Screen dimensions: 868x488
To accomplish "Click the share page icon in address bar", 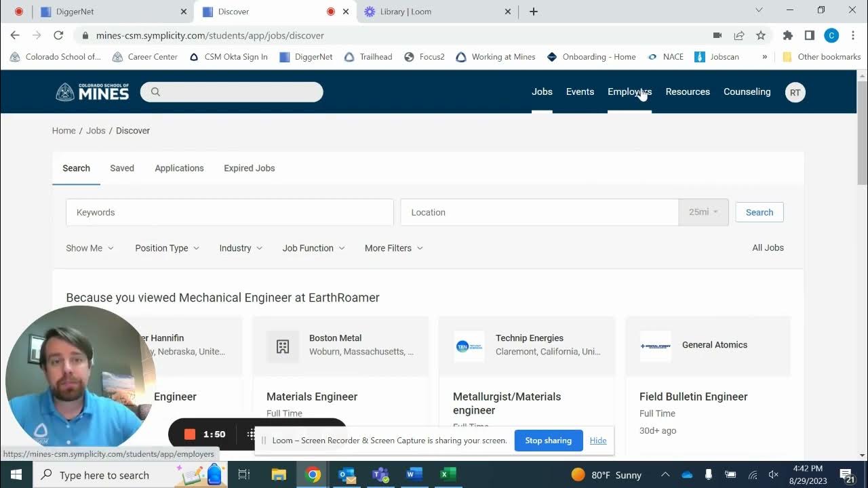I will tap(739, 35).
